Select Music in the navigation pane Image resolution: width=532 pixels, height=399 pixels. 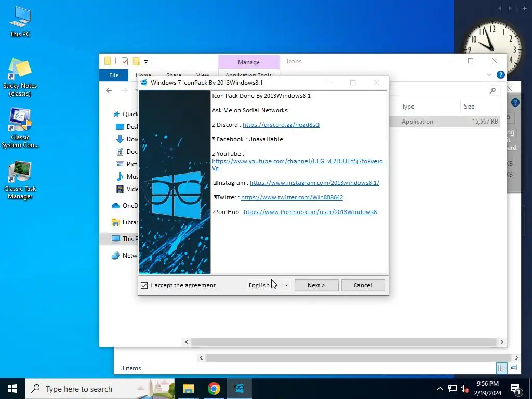coord(127,177)
